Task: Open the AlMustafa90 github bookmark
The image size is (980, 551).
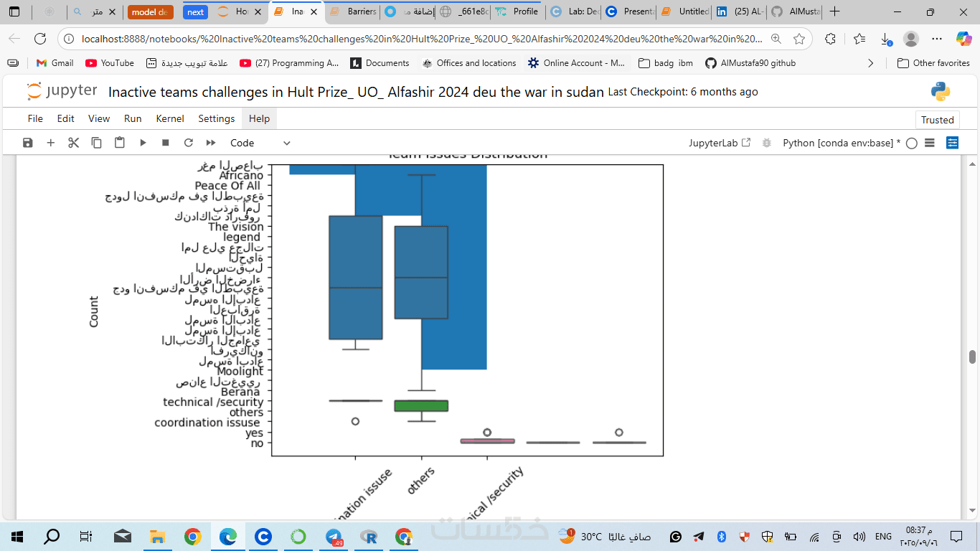Action: point(750,63)
